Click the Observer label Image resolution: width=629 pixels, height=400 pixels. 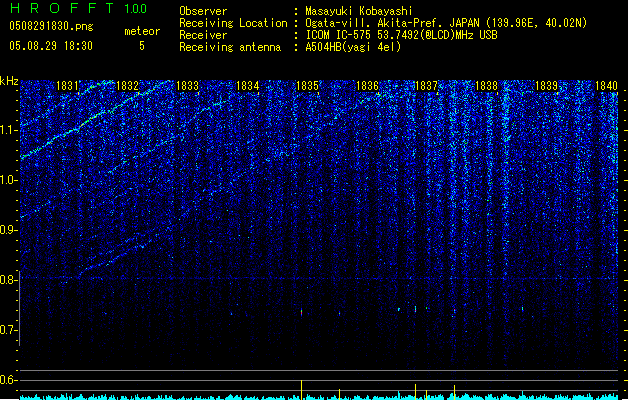203,11
